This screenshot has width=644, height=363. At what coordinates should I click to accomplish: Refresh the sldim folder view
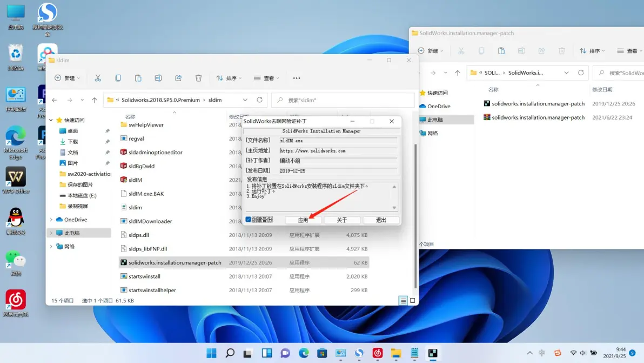[259, 100]
